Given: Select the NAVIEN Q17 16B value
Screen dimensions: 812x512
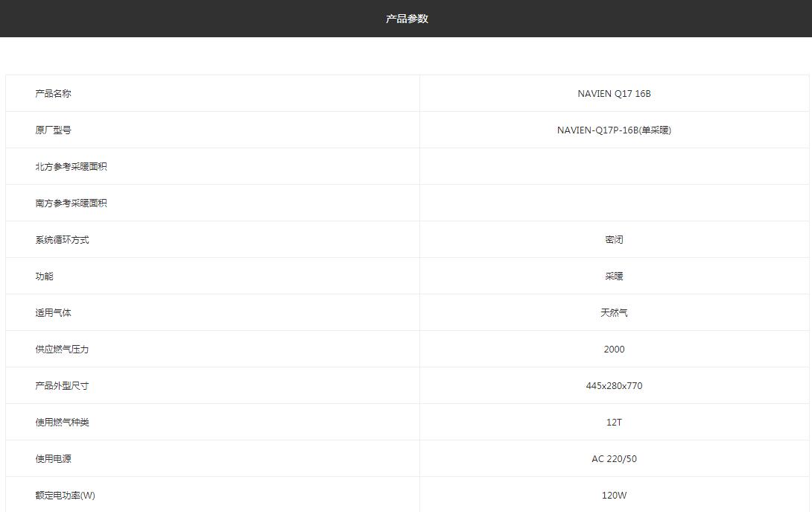Looking at the screenshot, I should click(x=614, y=94).
